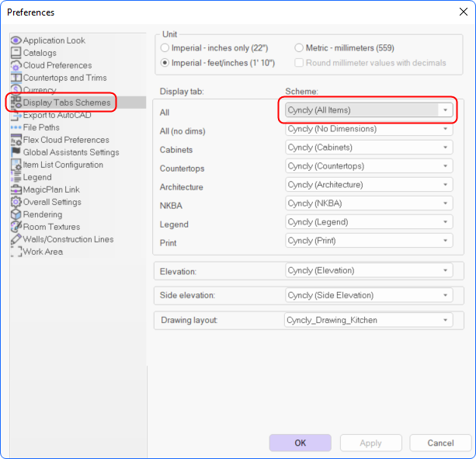Viewport: 476px width, 459px height.
Task: Click the Room Textures palette icon
Action: [x=16, y=227]
